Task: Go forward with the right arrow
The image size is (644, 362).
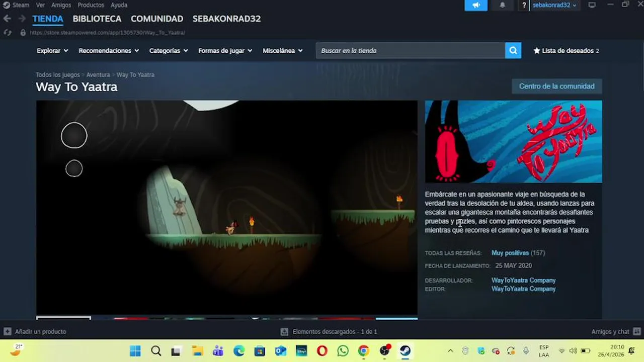Action: pos(22,19)
